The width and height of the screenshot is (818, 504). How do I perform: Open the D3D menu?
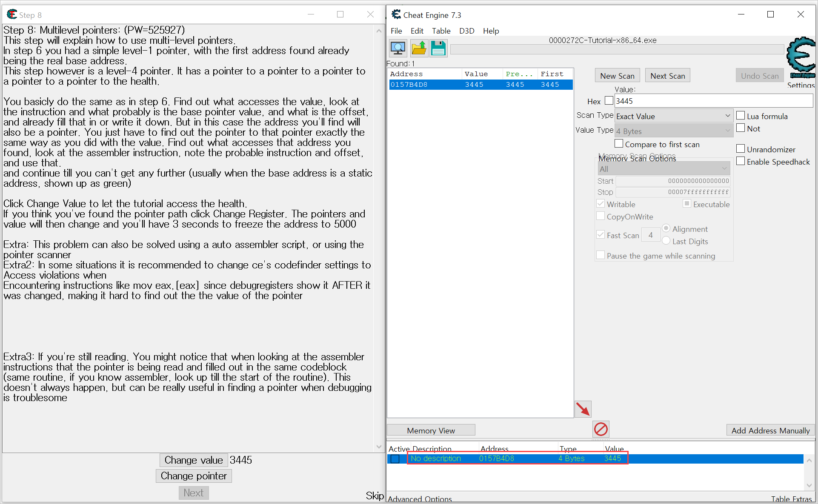click(466, 31)
